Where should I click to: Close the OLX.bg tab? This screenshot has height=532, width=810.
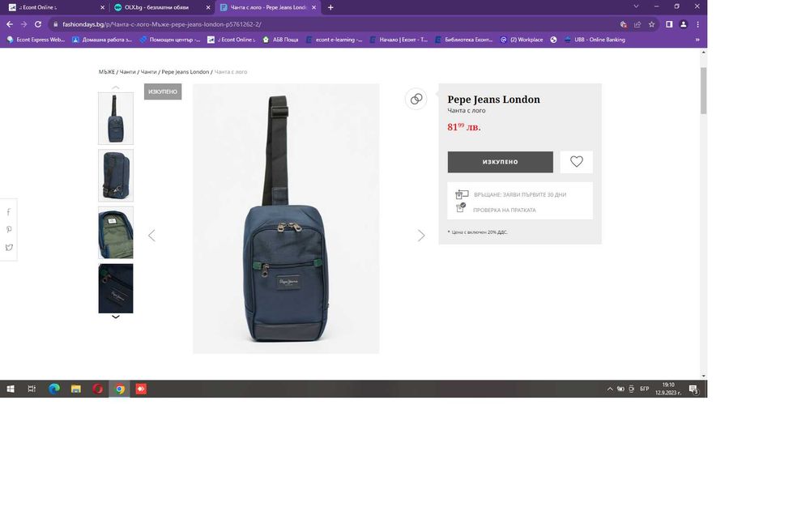(x=208, y=7)
